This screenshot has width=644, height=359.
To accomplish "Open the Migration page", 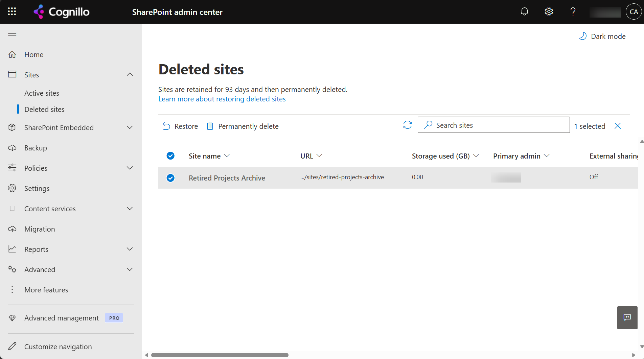I will coord(40,229).
